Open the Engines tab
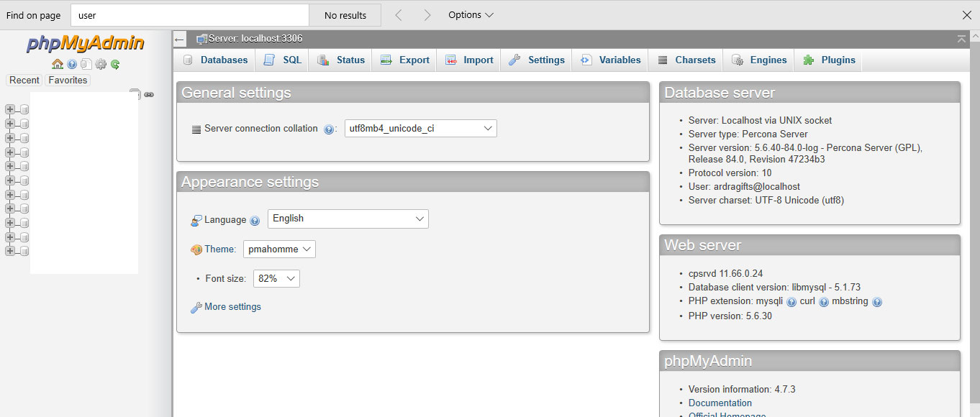Image resolution: width=980 pixels, height=417 pixels. click(759, 60)
